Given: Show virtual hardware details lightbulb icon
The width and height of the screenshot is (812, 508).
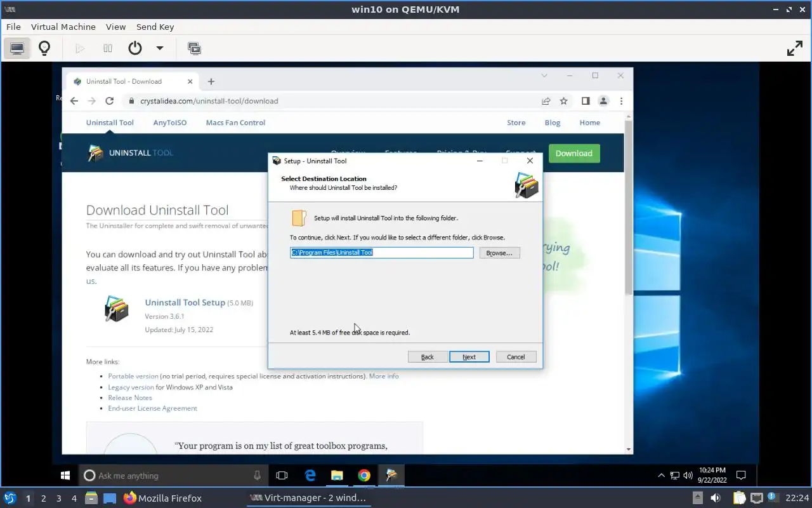Looking at the screenshot, I should (44, 48).
